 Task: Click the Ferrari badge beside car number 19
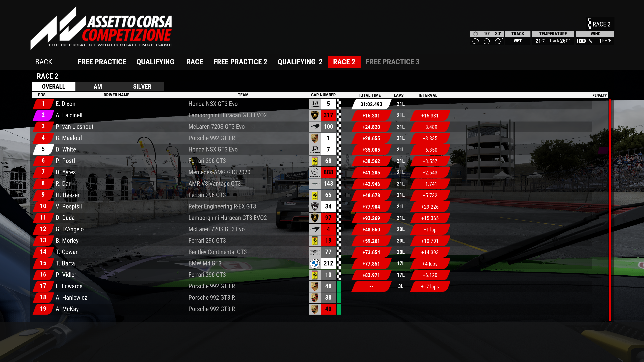tap(314, 241)
